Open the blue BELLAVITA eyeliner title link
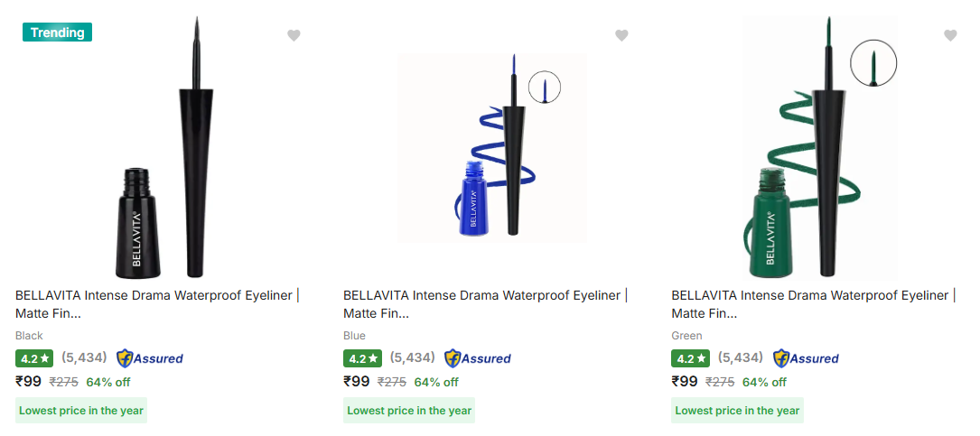Viewport: 980px width, 436px height. click(485, 295)
